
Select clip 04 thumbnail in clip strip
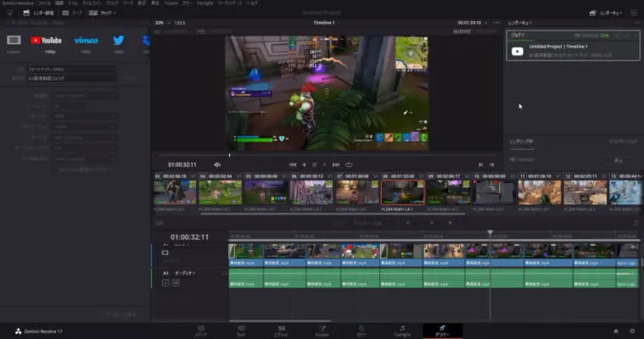[220, 192]
